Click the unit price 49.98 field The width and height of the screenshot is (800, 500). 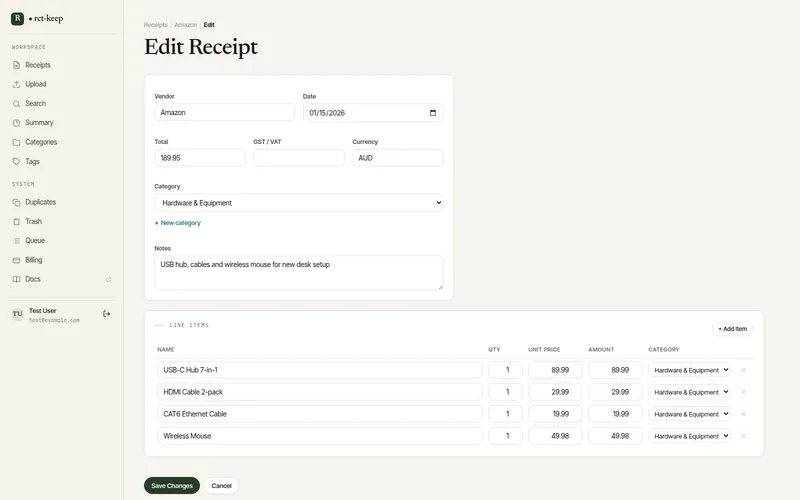[555, 436]
